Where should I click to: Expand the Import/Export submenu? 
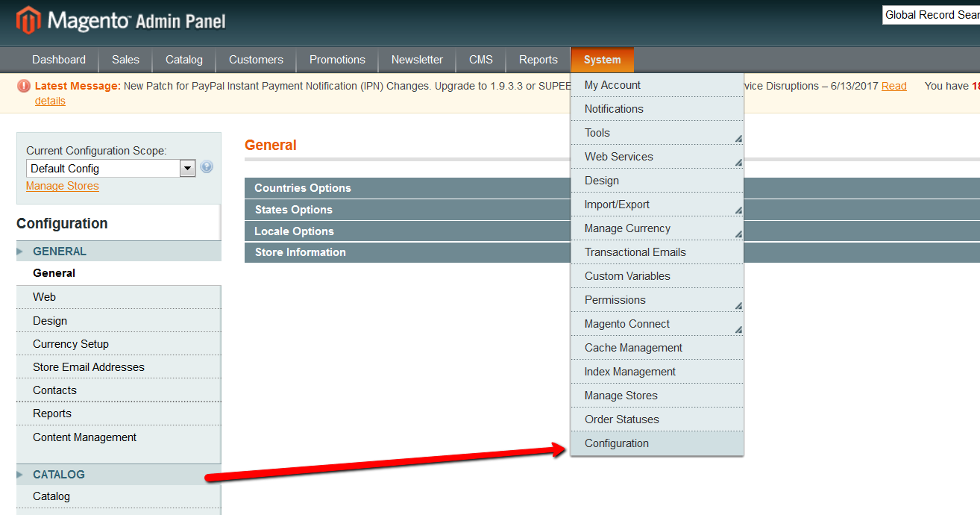[x=738, y=210]
